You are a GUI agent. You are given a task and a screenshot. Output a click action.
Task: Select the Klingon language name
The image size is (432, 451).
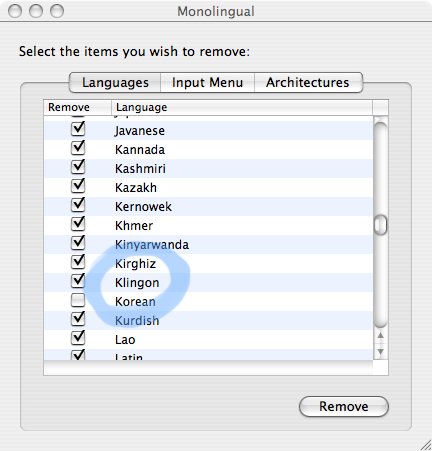pyautogui.click(x=137, y=283)
